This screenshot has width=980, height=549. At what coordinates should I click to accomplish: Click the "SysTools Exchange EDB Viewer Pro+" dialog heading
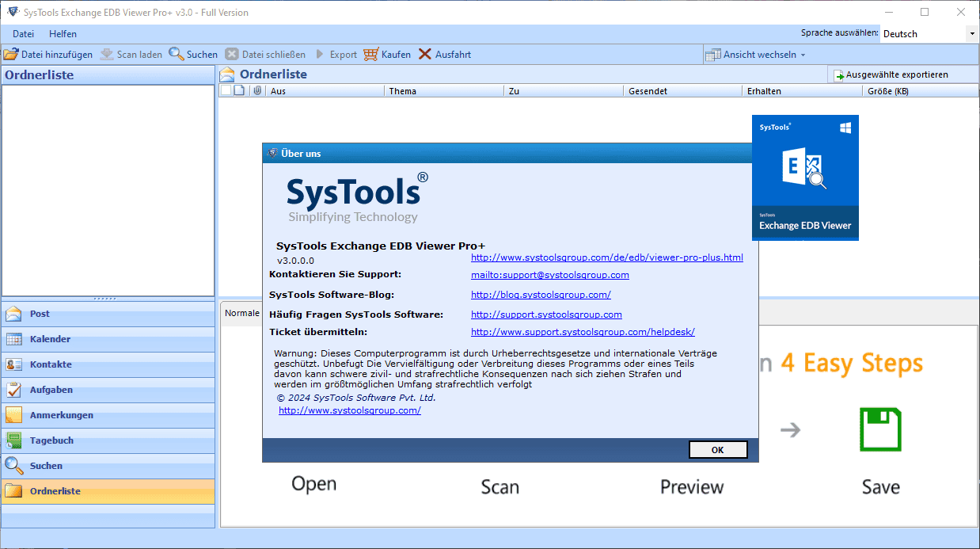coord(381,246)
